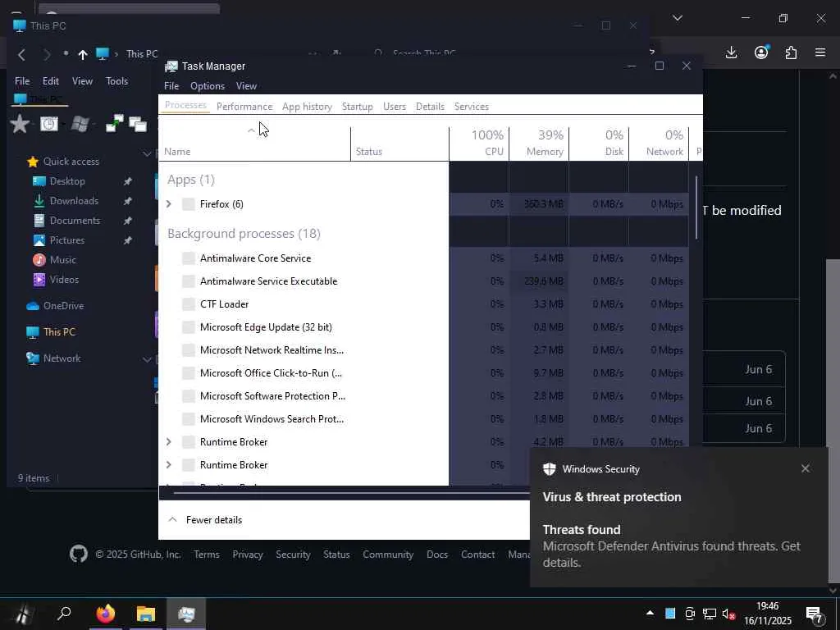This screenshot has width=840, height=630.
Task: Expand the second Runtime Broker row
Action: click(169, 464)
